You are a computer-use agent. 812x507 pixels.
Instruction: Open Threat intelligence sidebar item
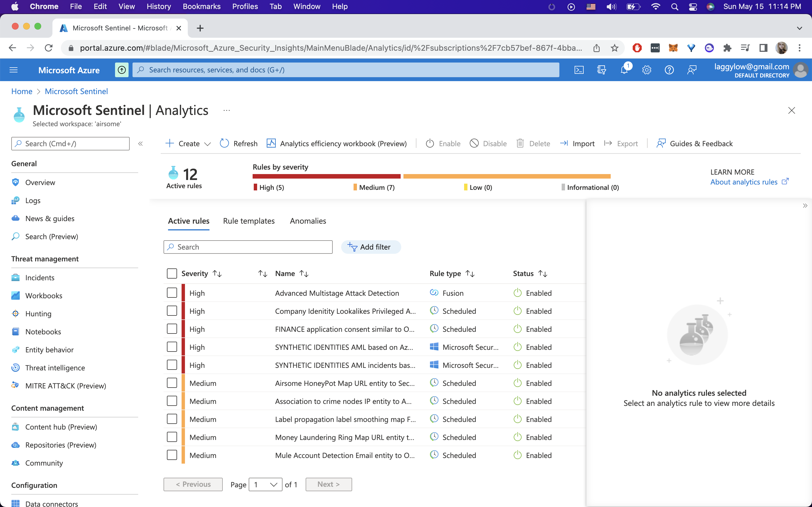tap(55, 368)
